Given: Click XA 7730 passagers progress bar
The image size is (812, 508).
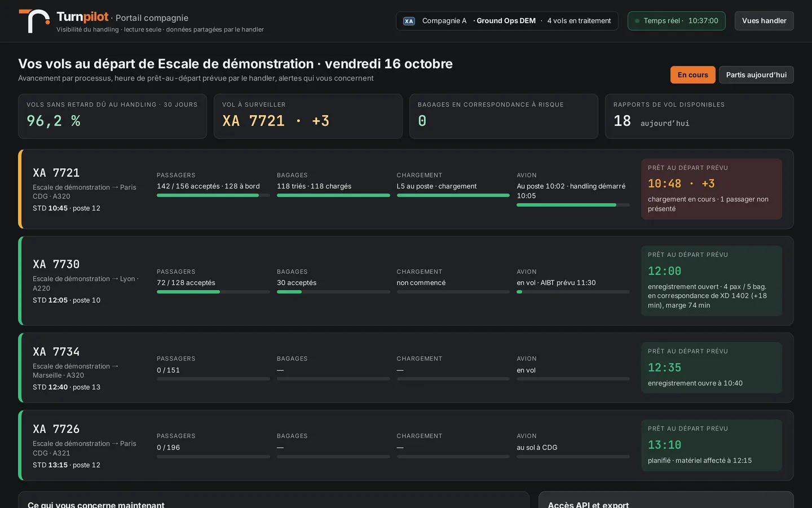Looking at the screenshot, I should coord(213,292).
